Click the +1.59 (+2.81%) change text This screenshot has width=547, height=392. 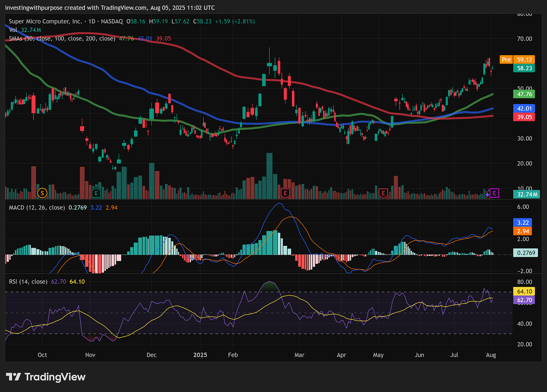[x=235, y=21]
